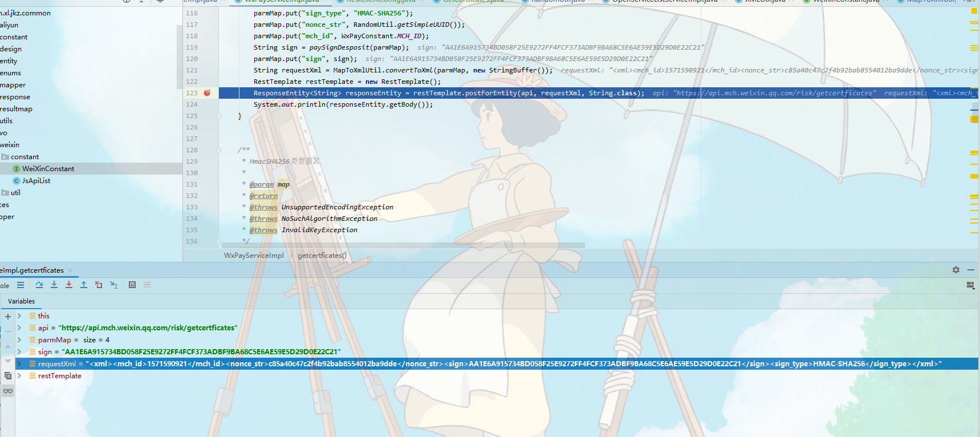Click the Run to Cursor icon
This screenshot has width=980, height=437.
[x=113, y=285]
